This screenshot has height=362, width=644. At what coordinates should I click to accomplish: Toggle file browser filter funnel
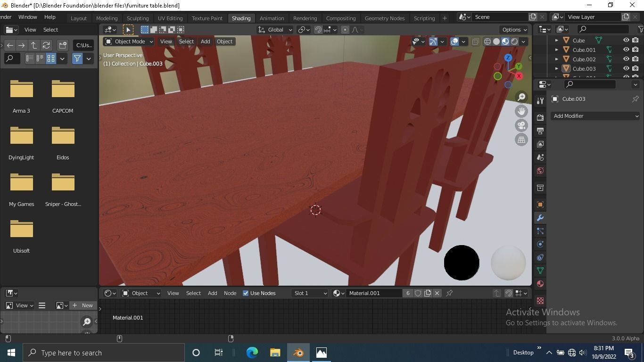[77, 58]
